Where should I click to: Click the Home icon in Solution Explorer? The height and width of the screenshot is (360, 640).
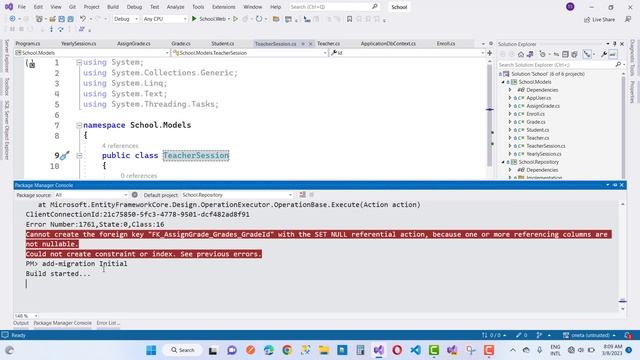tap(521, 54)
